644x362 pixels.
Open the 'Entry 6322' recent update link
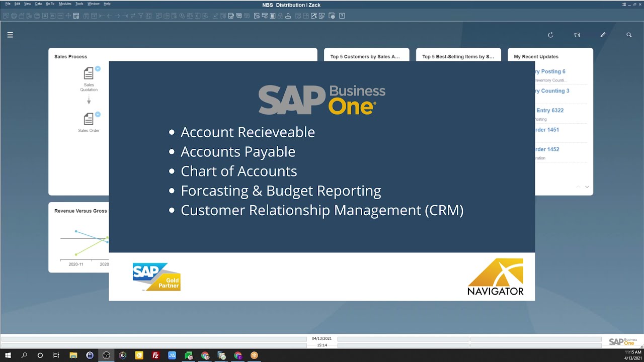click(x=550, y=111)
